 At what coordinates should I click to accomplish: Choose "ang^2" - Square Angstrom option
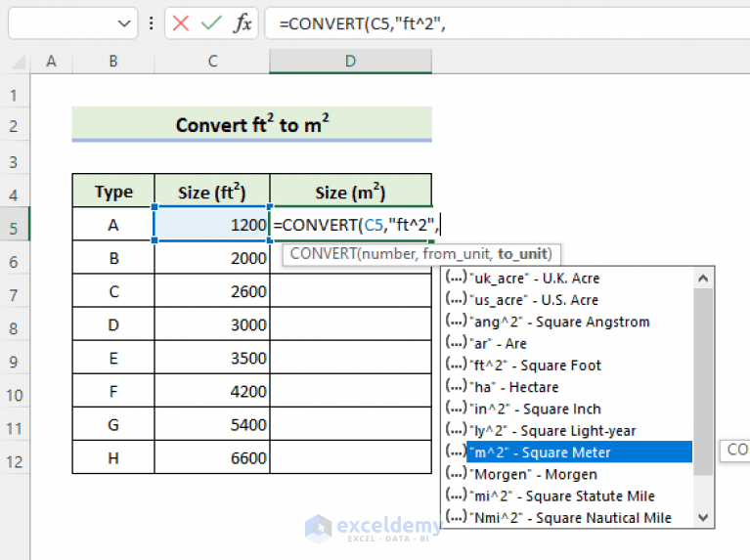pos(568,322)
